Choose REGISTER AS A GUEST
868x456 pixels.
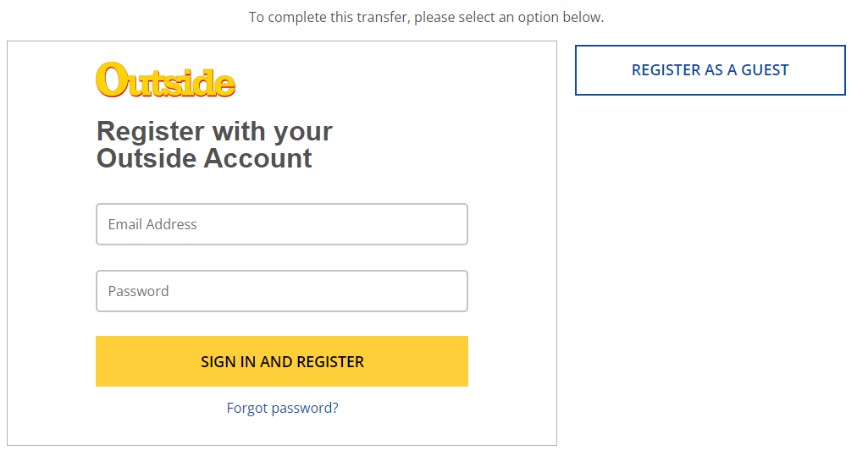pos(710,70)
